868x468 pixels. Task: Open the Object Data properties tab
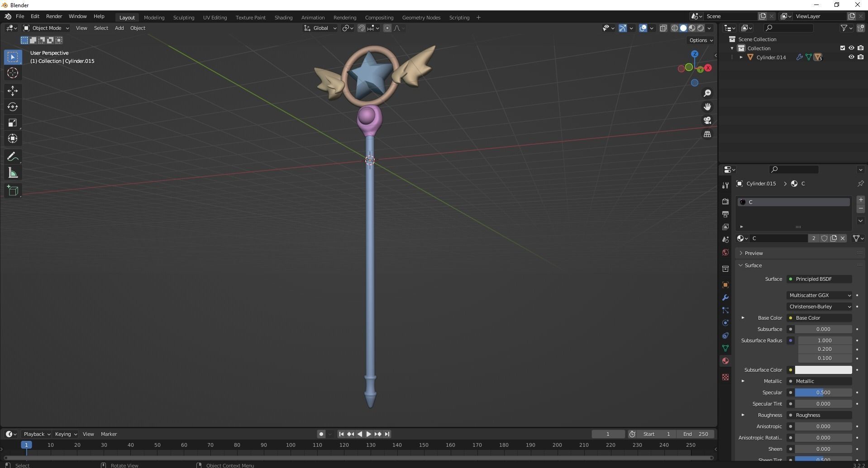point(725,348)
